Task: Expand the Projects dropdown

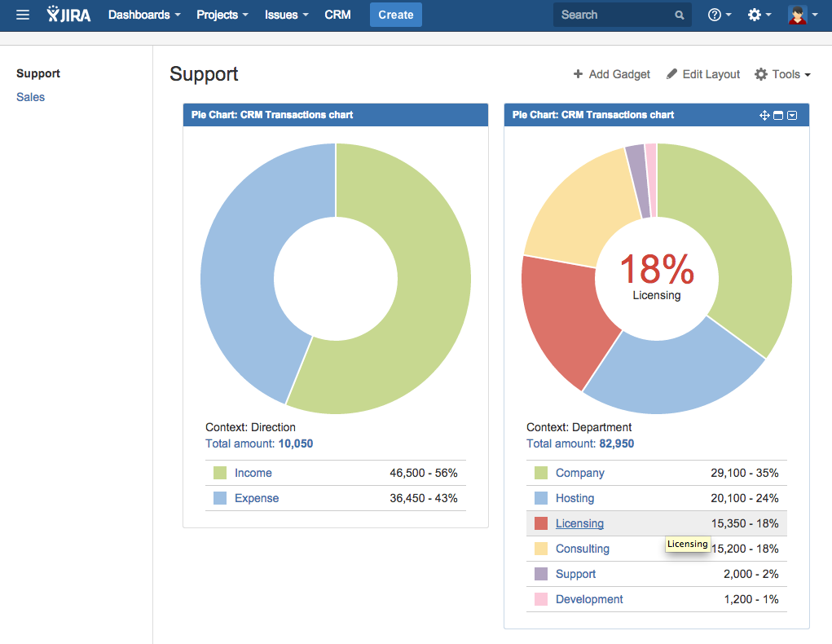Action: 222,15
